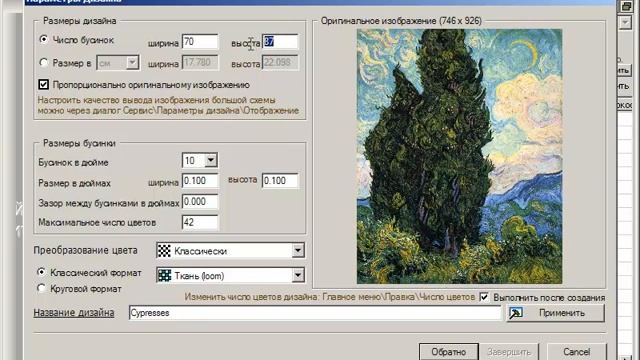Click the bead count width field (70)
The width and height of the screenshot is (640, 360).
click(200, 42)
